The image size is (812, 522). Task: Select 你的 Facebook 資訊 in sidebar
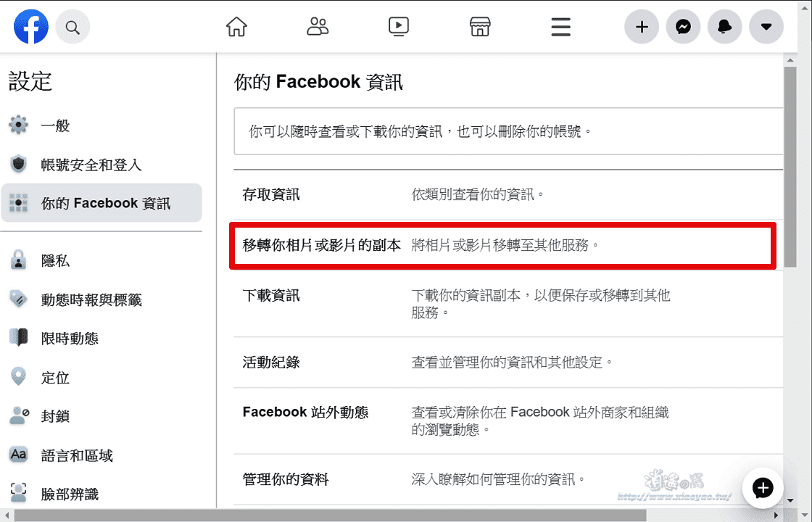[101, 203]
